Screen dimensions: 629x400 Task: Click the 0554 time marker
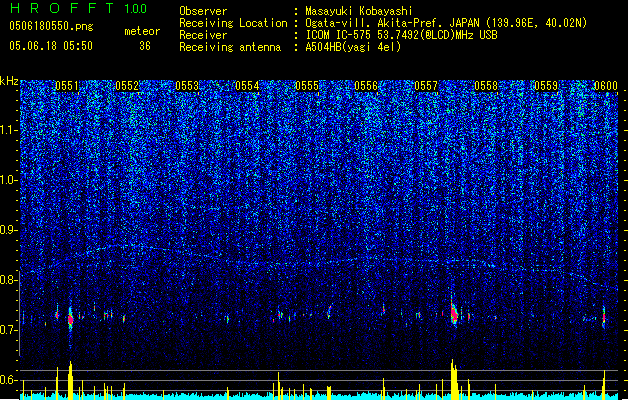pyautogui.click(x=247, y=86)
